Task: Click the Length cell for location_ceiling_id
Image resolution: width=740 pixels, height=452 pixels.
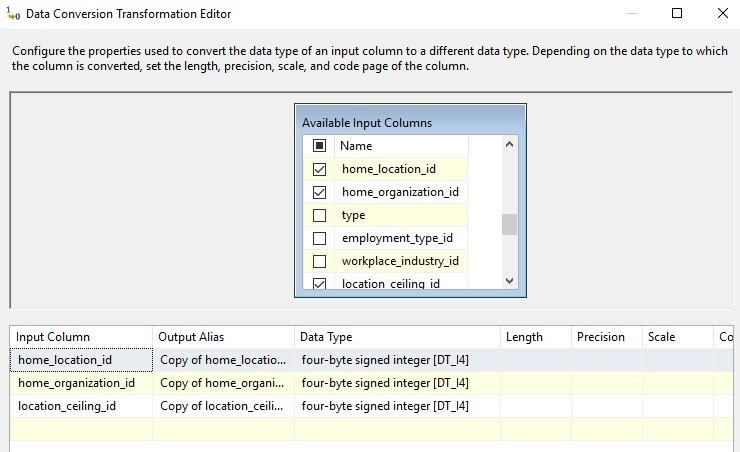Action: [x=535, y=406]
